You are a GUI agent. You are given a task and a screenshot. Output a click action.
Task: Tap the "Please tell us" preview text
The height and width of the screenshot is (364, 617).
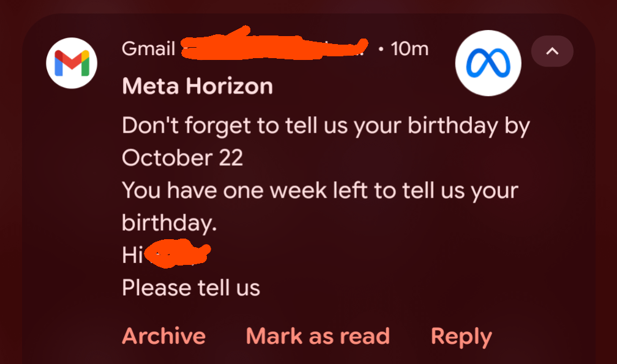coord(191,287)
